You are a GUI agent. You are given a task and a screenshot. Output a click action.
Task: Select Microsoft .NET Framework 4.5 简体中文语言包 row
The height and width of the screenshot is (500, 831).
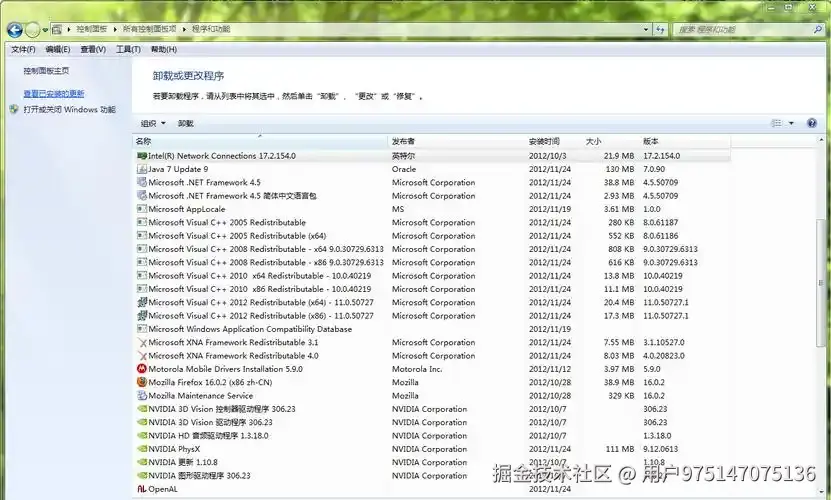[x=433, y=196]
